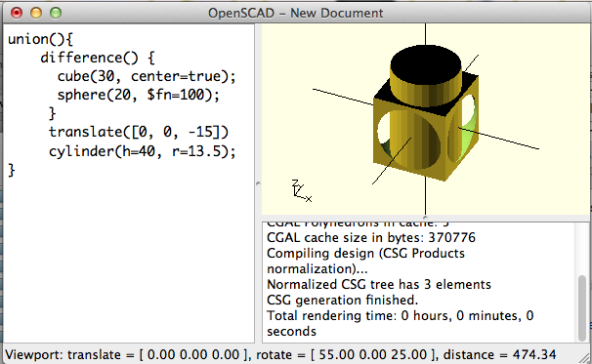Click the yellow minimize window button
Viewport: 592px width, 364px height.
[36, 13]
